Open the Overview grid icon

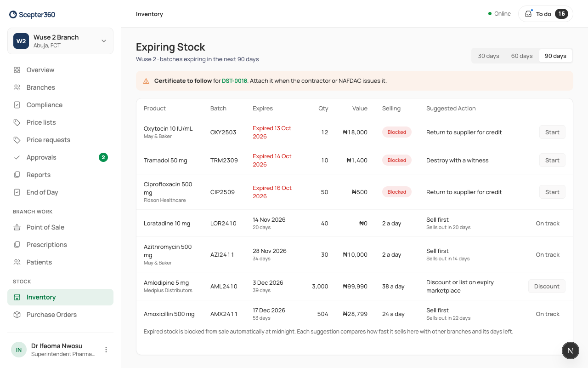17,70
